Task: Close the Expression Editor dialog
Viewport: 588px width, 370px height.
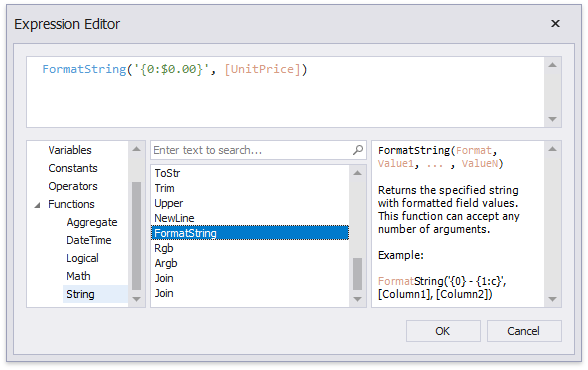Action: [x=555, y=24]
